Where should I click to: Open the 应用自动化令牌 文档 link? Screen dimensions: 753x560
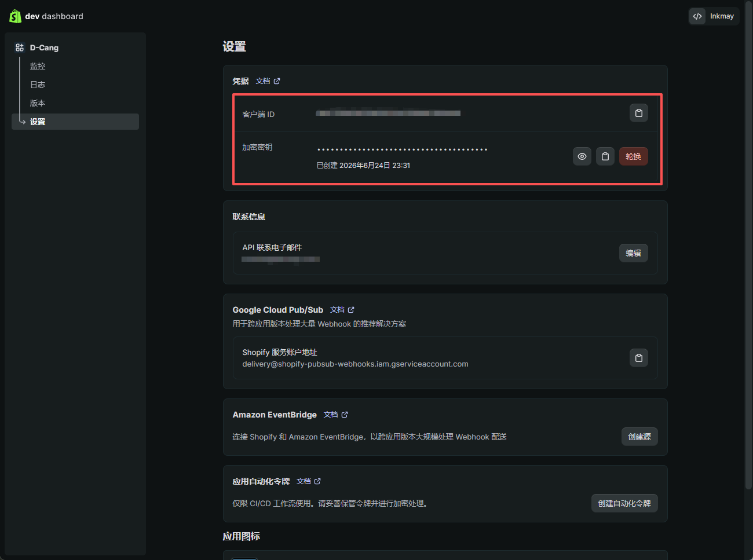tap(304, 481)
